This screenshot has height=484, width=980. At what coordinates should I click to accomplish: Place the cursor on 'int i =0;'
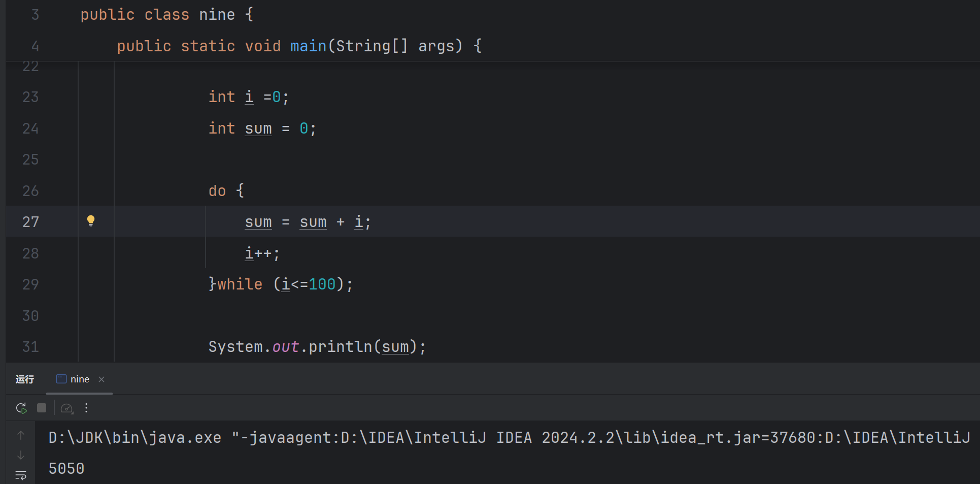249,97
